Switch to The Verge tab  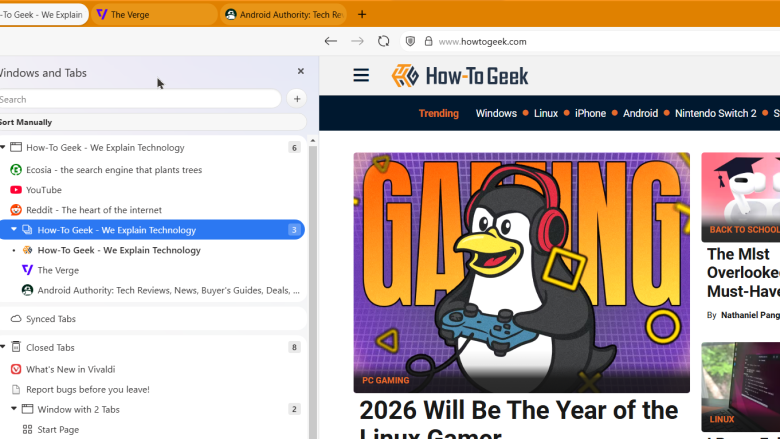(x=150, y=14)
